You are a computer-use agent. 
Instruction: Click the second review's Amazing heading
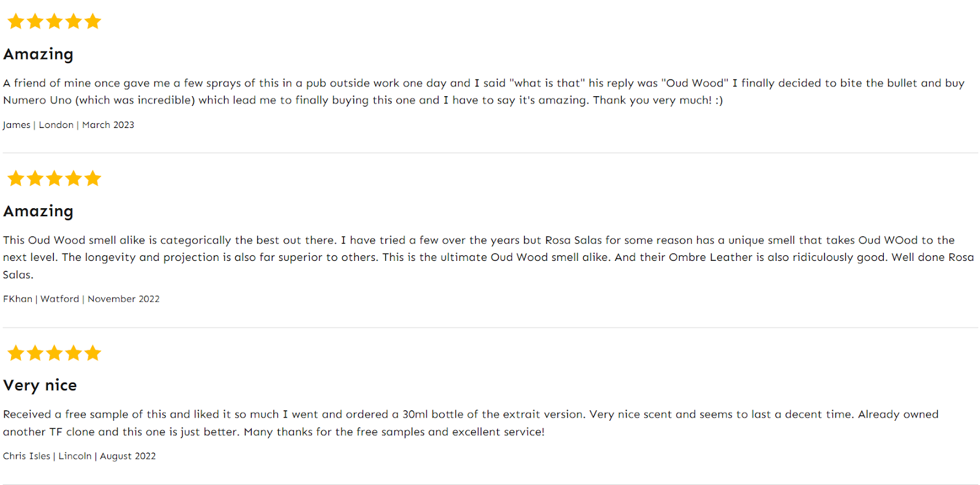coord(38,211)
